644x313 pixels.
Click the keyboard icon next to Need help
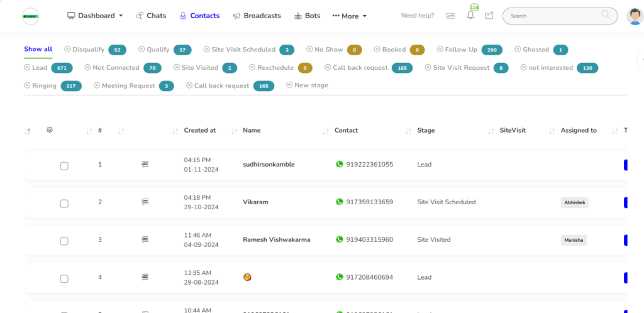pyautogui.click(x=450, y=16)
